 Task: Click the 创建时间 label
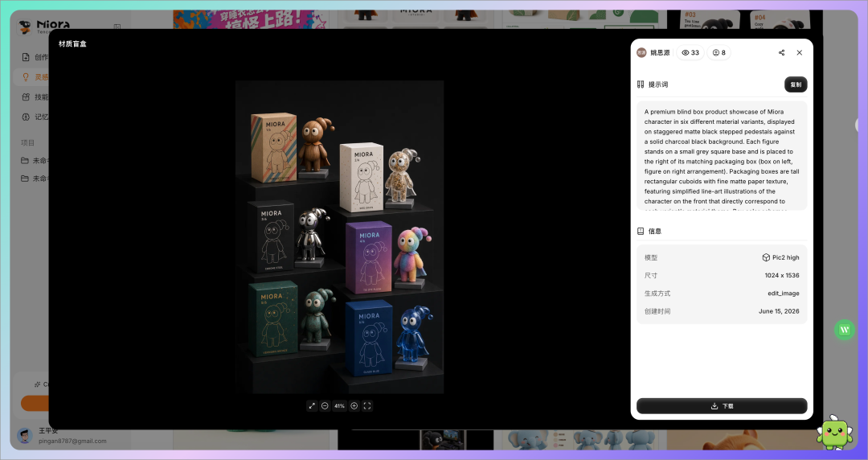(657, 311)
